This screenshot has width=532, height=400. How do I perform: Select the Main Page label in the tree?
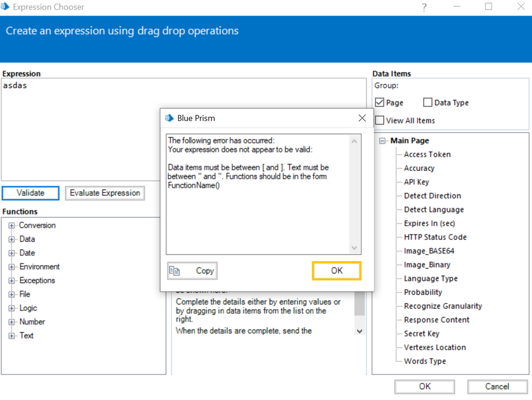coord(410,141)
